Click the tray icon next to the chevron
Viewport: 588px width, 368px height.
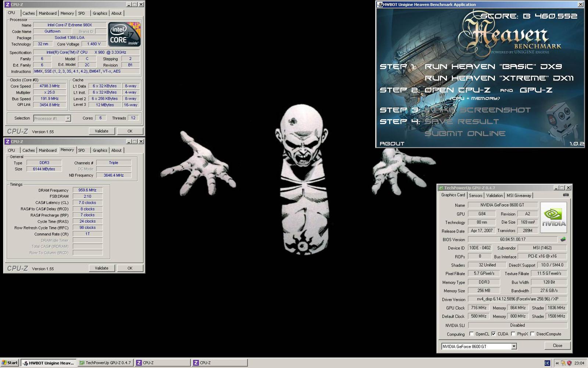point(563,363)
